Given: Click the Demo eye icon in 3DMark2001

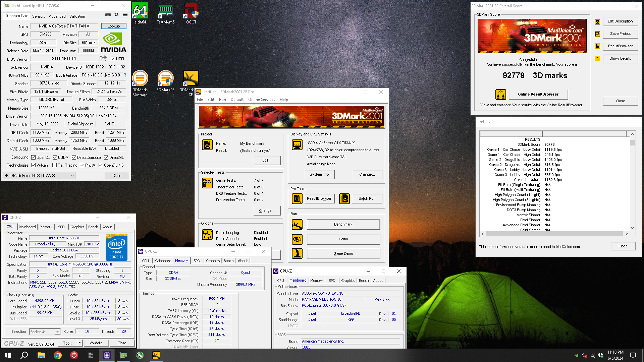Looking at the screenshot, I should point(297,239).
